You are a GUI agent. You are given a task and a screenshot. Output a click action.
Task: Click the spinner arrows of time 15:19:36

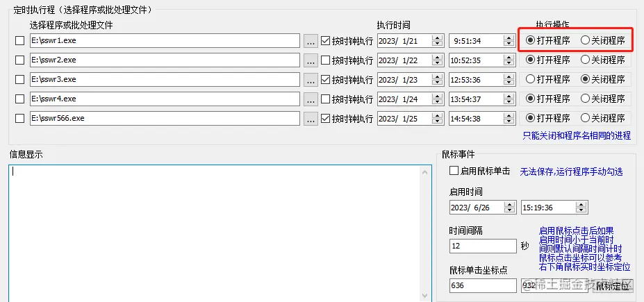point(581,207)
